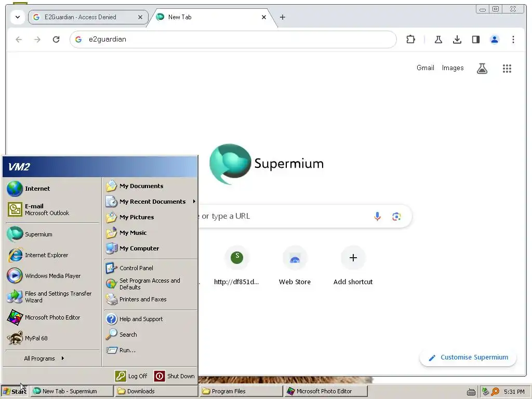Close the E2Guardian - Access Denied tab
The height and width of the screenshot is (399, 532).
pyautogui.click(x=140, y=17)
